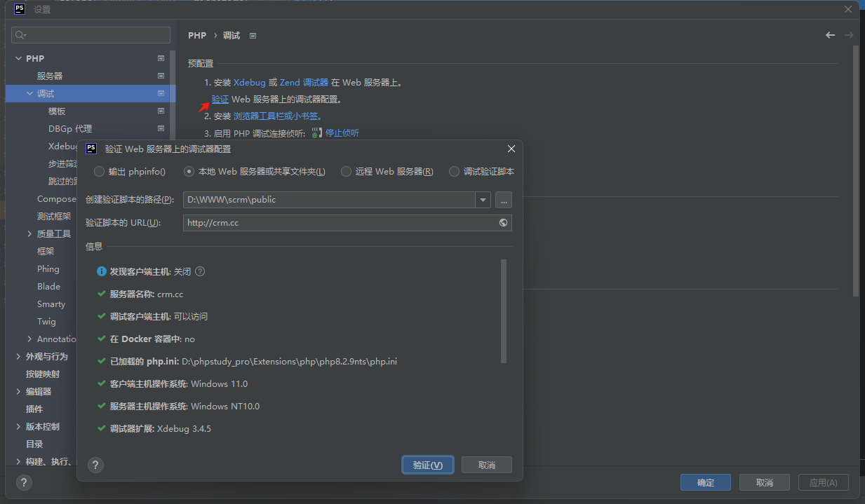Click the icon next to 调试 breadcrumb title
This screenshot has width=865, height=504.
pyautogui.click(x=253, y=36)
